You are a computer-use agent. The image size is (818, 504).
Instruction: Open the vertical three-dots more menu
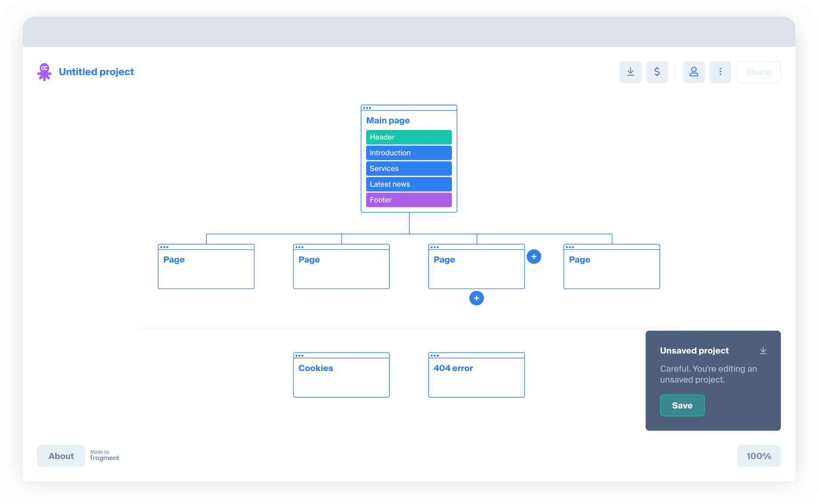coord(720,72)
